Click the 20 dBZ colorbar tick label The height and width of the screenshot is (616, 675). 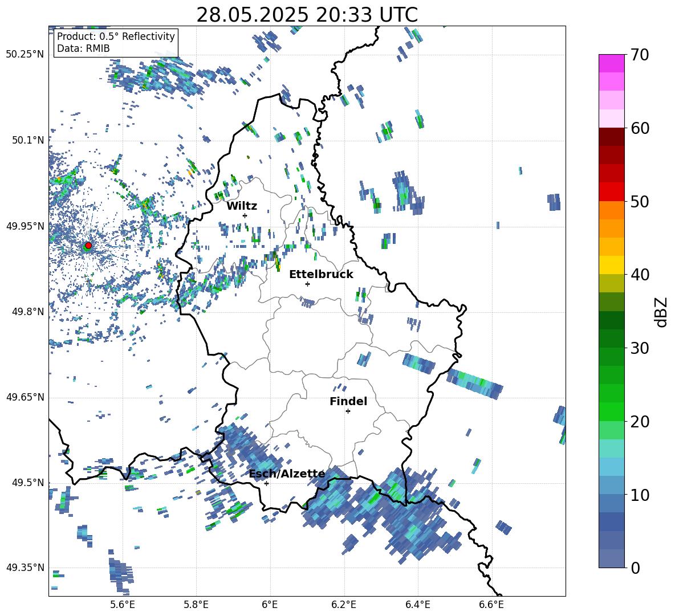coord(640,422)
